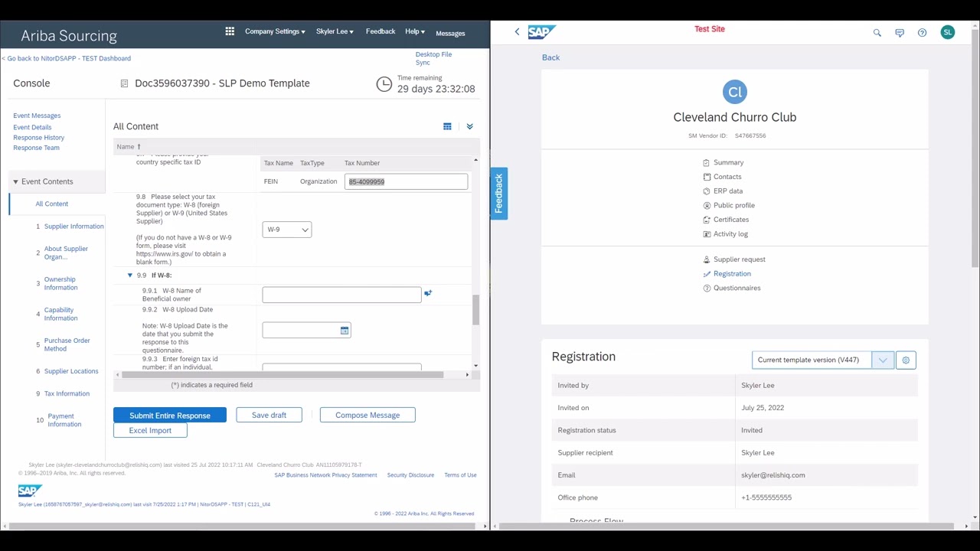The image size is (980, 551).
Task: Collapse the Event Contents section
Action: (x=15, y=182)
